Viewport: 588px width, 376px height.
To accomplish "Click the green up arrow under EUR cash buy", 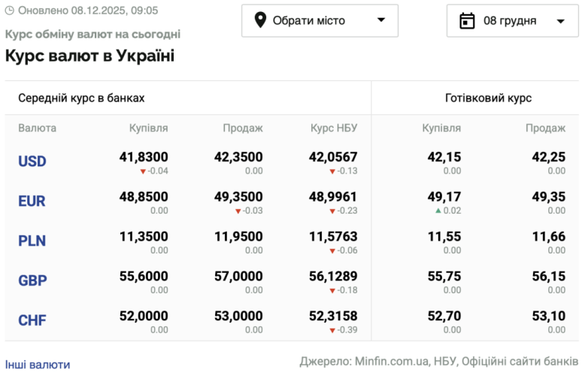I will pos(438,211).
